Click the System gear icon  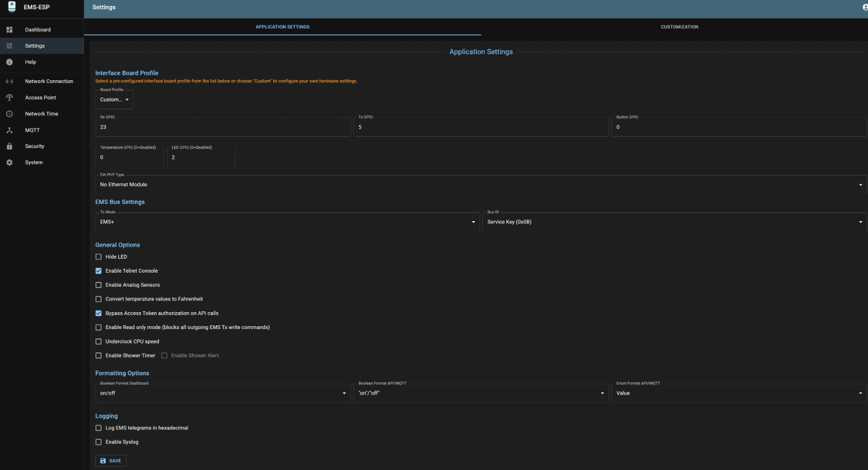coord(9,163)
